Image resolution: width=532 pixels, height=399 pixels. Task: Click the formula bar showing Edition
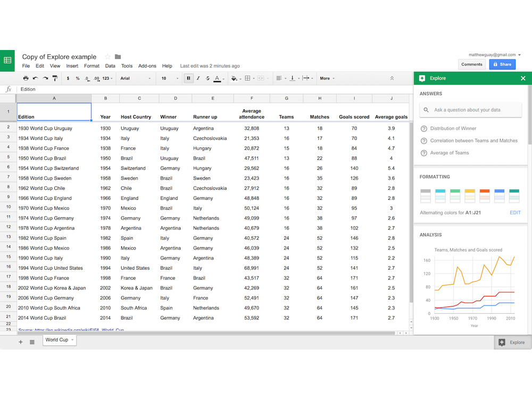click(214, 89)
